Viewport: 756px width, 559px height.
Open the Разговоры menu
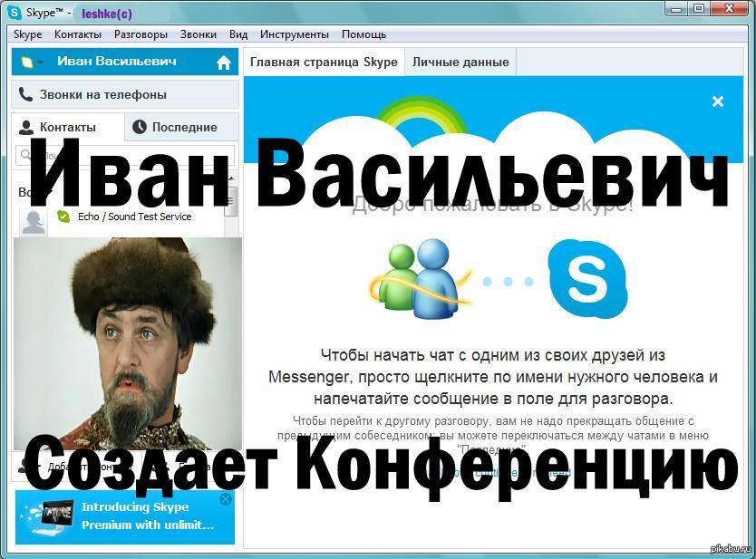click(141, 34)
